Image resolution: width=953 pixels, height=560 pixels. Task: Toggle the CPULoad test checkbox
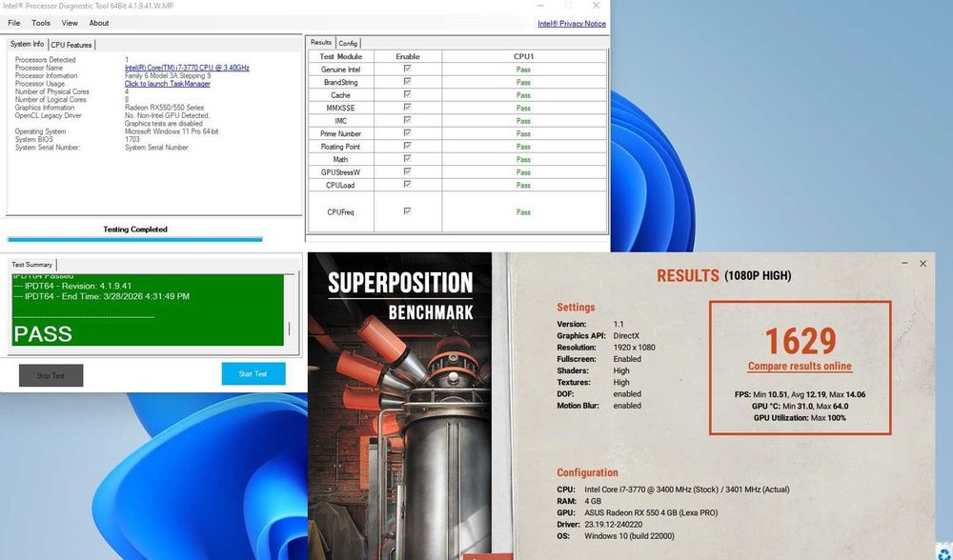point(407,184)
